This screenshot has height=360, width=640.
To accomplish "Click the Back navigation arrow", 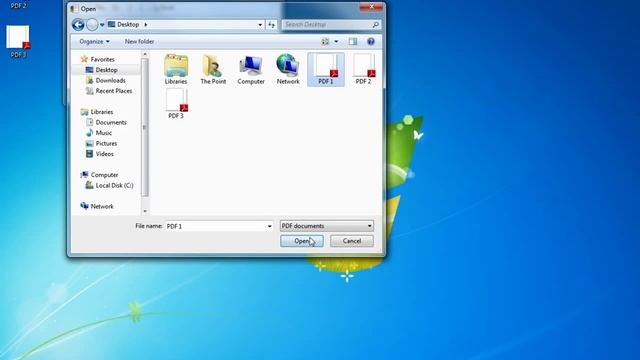I will [x=78, y=25].
